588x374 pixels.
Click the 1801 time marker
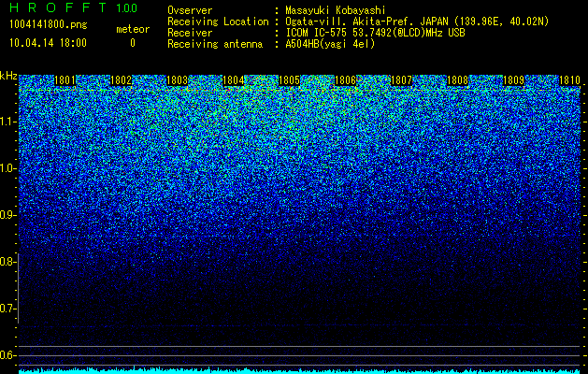(65, 80)
